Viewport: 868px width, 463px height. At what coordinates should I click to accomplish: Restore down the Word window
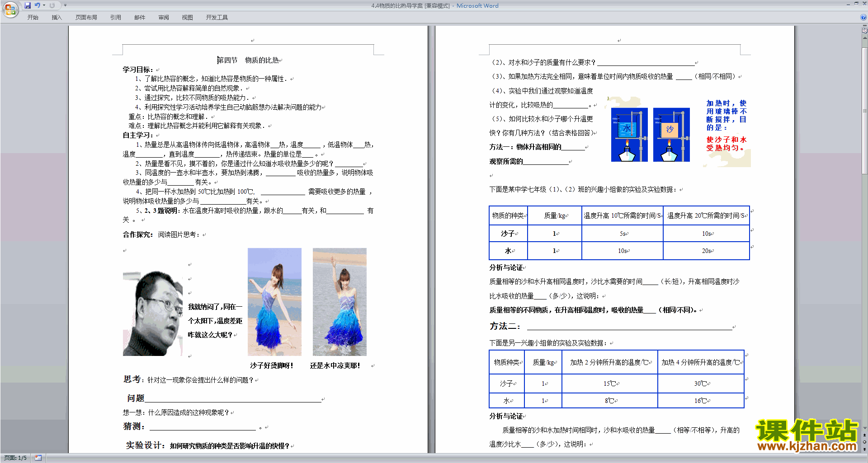[856, 4]
